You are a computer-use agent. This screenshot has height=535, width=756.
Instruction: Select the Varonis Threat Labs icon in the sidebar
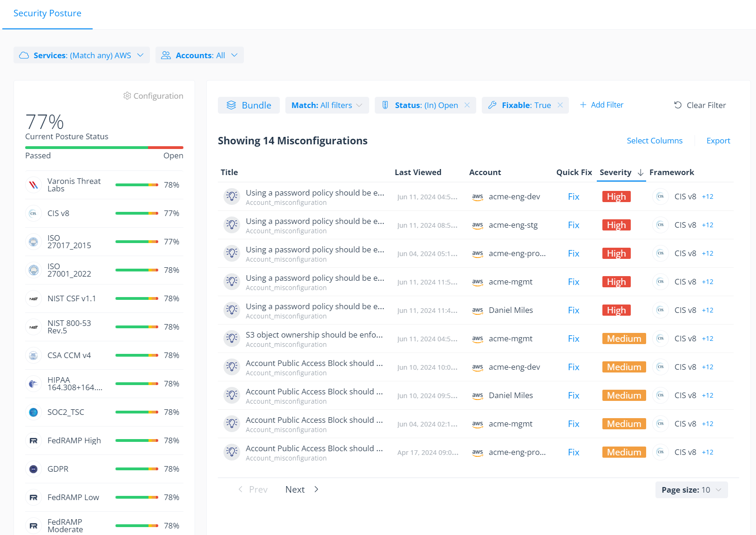pyautogui.click(x=34, y=184)
